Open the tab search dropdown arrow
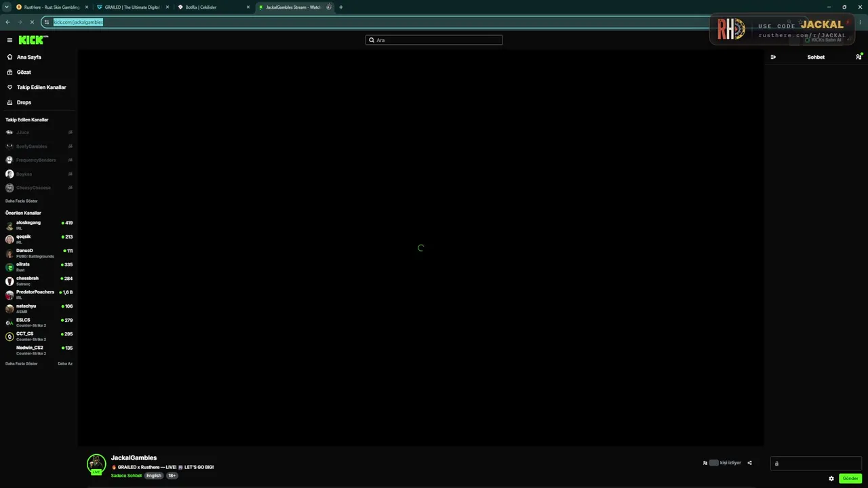868x488 pixels. click(7, 7)
